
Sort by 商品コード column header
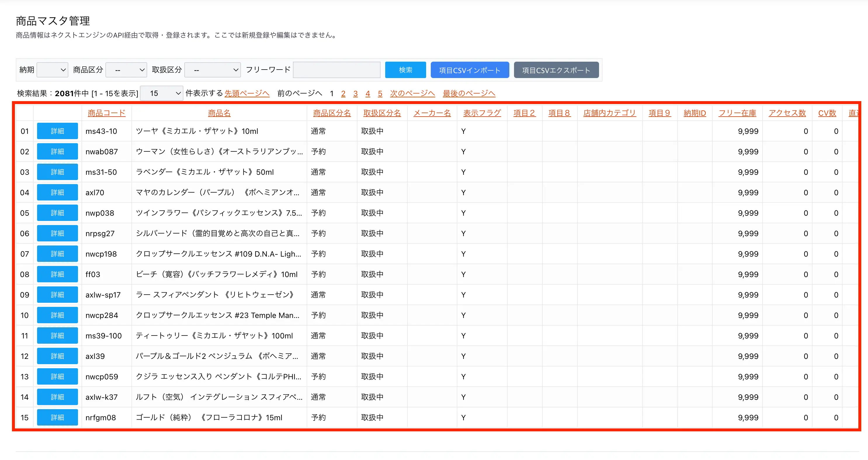tap(107, 113)
